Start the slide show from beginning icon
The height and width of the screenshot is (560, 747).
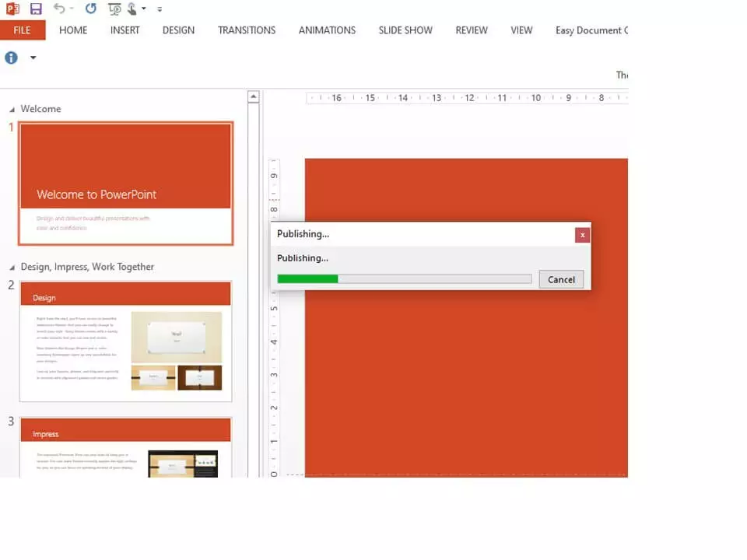click(x=114, y=9)
